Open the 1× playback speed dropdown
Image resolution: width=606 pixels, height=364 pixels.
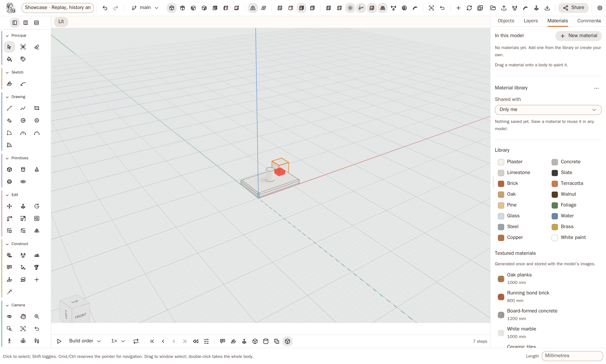tap(118, 341)
